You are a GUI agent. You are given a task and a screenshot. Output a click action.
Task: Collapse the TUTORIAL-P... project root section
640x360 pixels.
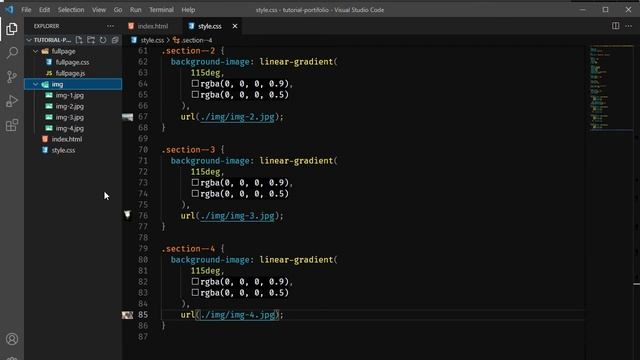[29, 40]
